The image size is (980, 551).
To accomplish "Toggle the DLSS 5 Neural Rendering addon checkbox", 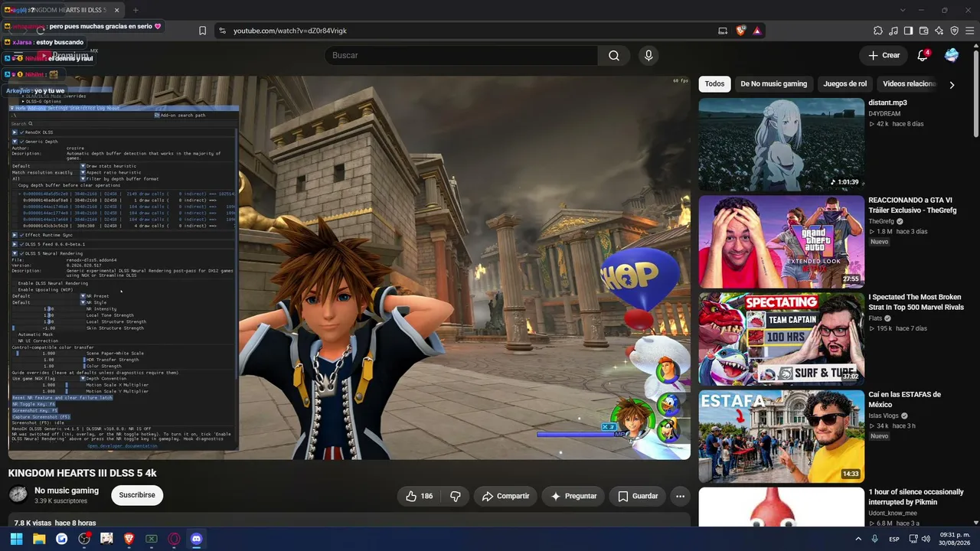I will point(21,253).
